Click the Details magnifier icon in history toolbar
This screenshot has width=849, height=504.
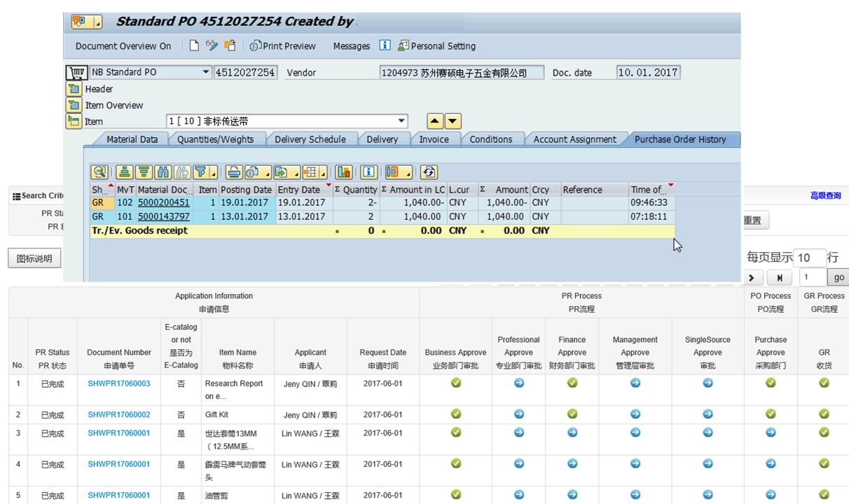tap(99, 171)
